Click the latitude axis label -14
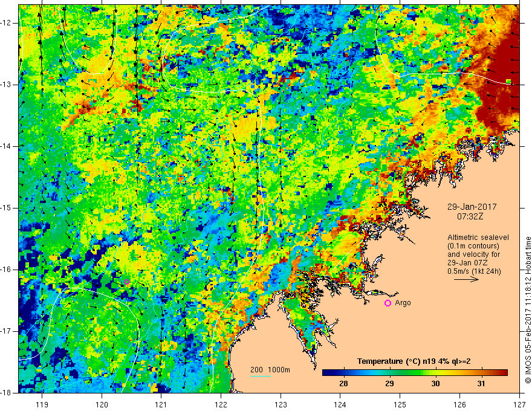 7,146
